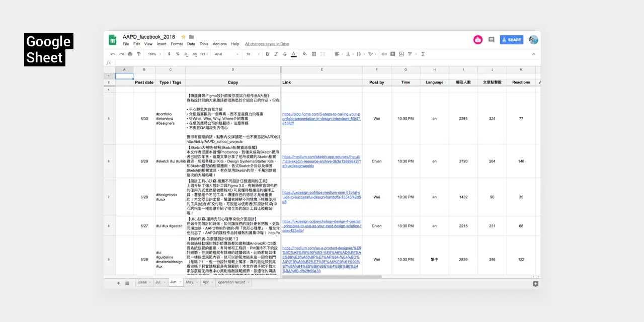This screenshot has width=644, height=322.
Task: Click the Undo arrow in the toolbar
Action: coord(113,54)
